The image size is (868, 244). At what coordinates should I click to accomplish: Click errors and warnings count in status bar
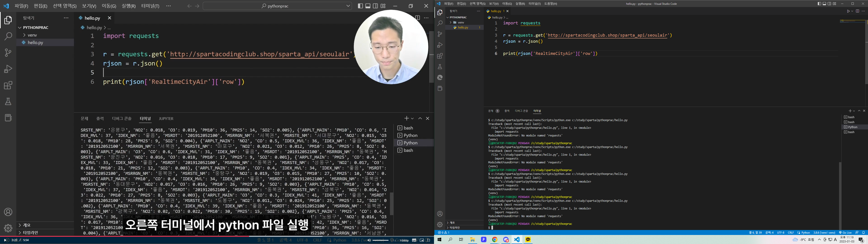click(x=443, y=232)
